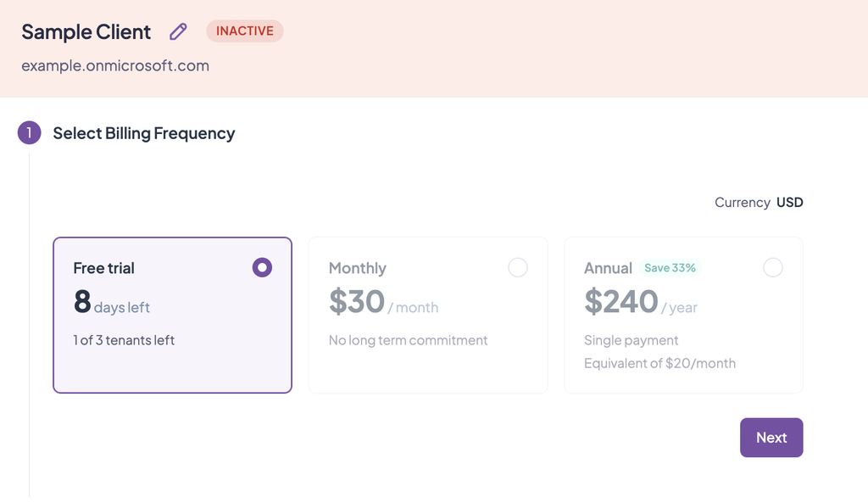Screen dimensions: 868x503
Task: Click the example.onmicrosoft.com domain text
Action: (x=115, y=65)
